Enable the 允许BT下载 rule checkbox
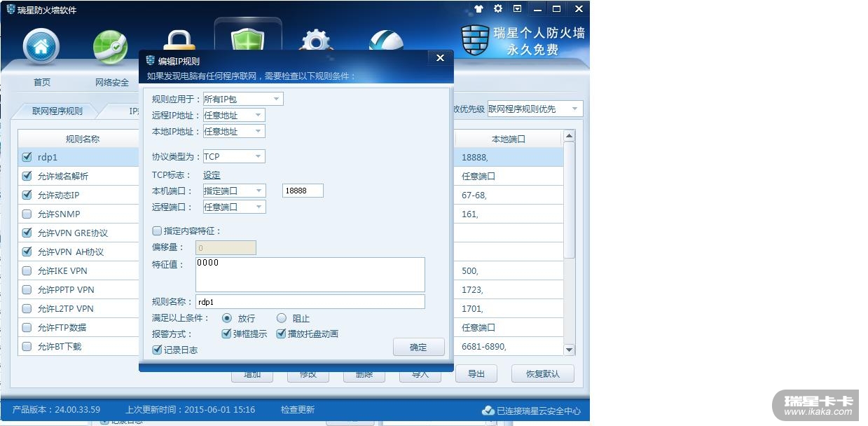 click(27, 346)
